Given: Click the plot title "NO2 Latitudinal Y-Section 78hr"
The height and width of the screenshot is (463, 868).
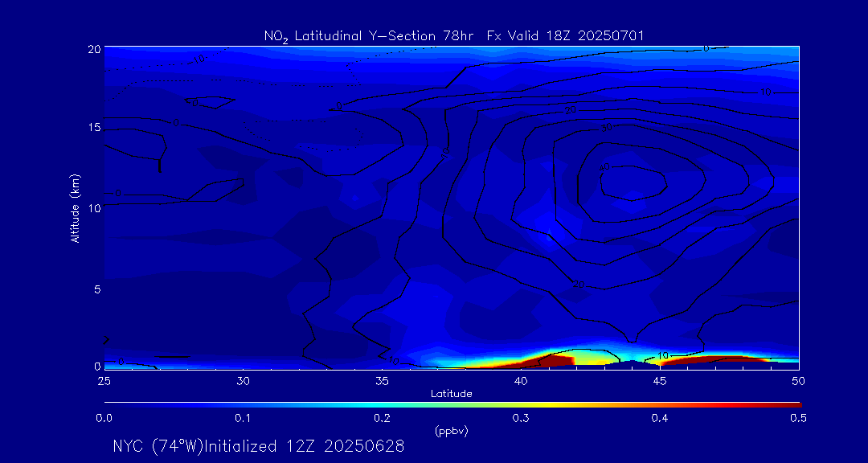Looking at the screenshot, I should [370, 36].
